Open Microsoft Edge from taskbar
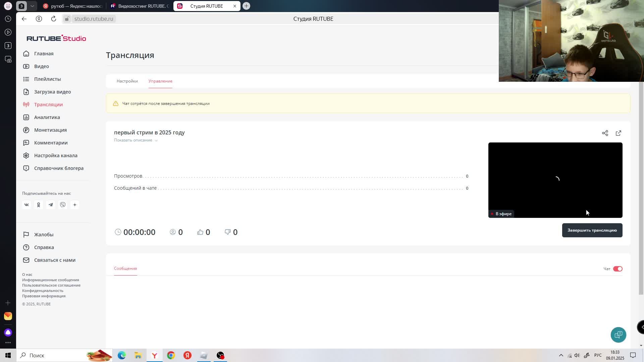The image size is (644, 362). [x=121, y=355]
